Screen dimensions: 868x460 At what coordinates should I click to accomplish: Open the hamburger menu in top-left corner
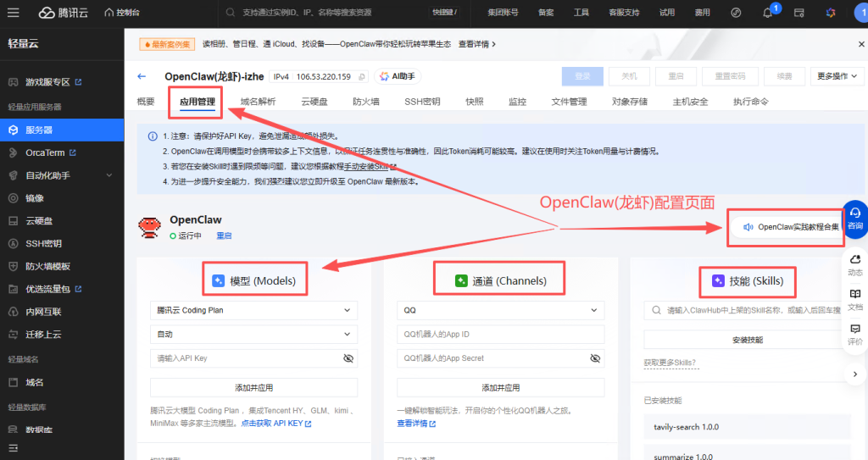pos(14,13)
